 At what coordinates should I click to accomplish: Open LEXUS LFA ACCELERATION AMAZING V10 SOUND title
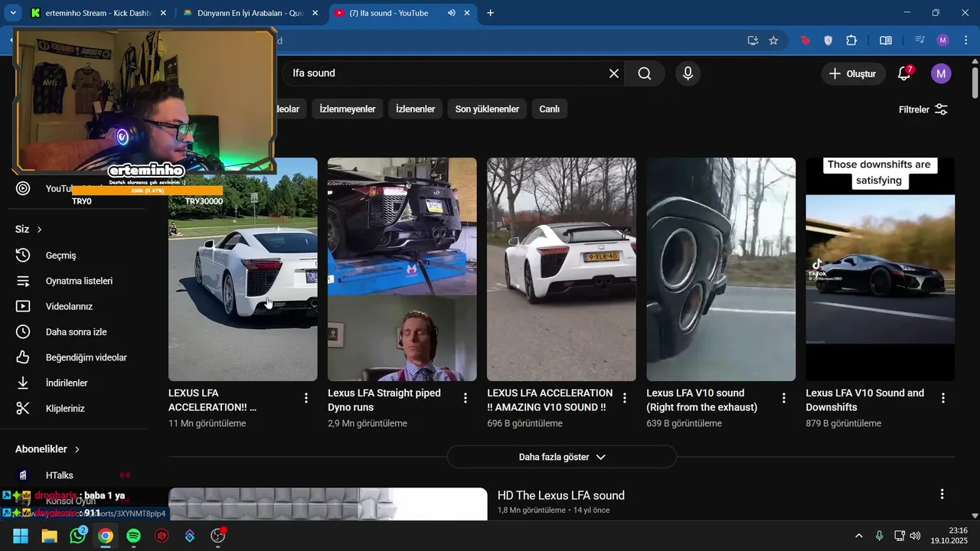(x=550, y=400)
